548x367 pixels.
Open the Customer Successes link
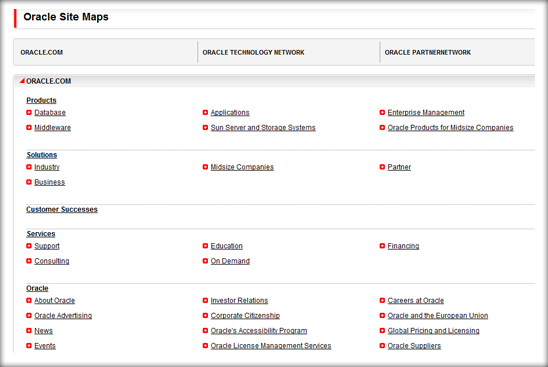pyautogui.click(x=62, y=209)
